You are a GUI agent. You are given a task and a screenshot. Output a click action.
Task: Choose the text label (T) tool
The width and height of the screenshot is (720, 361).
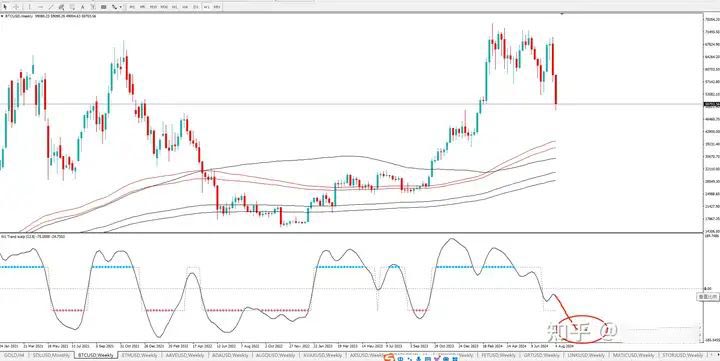(93, 7)
